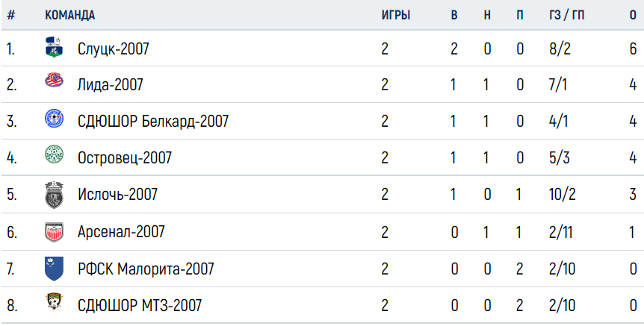Screen dimensions: 644x326
Task: Click the СДЮШОР МТЗ-2007 team logo
Action: (x=54, y=301)
